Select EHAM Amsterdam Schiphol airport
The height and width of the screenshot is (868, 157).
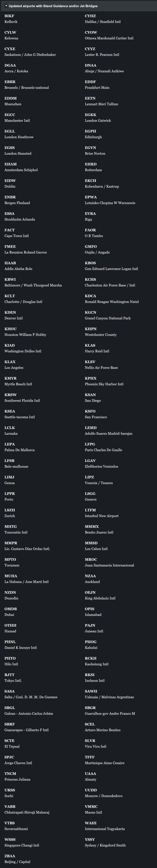point(21,167)
